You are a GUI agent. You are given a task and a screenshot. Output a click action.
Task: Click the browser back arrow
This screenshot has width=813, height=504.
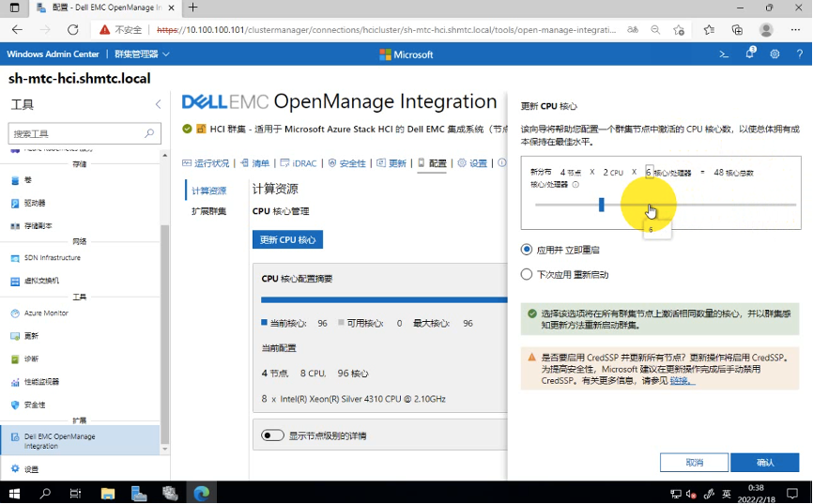coord(17,29)
